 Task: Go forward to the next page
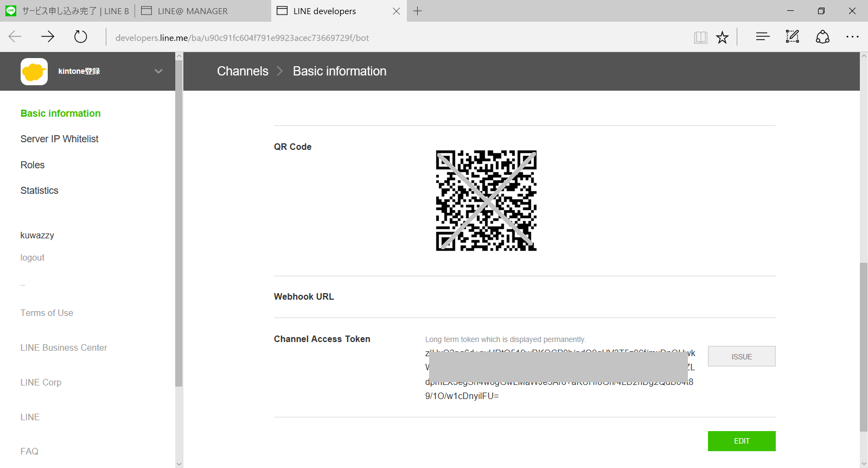click(48, 37)
